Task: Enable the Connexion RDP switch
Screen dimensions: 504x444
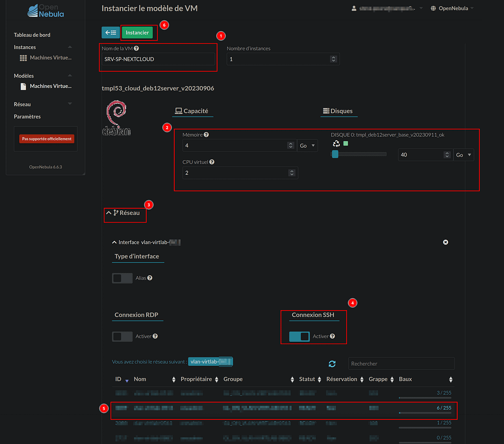Action: 122,336
